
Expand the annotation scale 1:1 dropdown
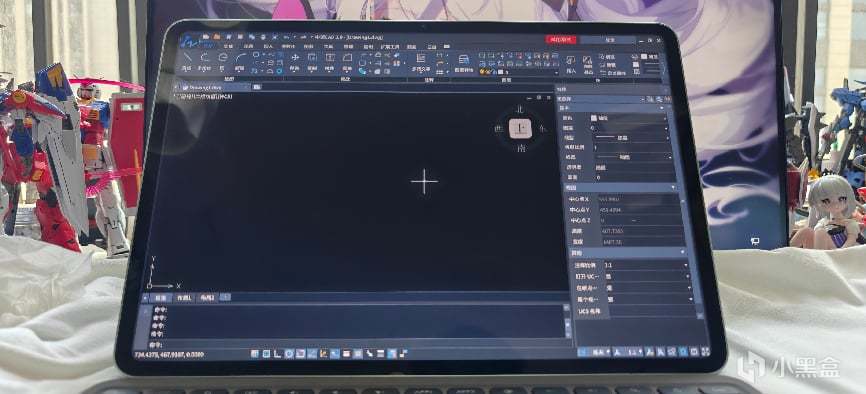tap(646, 265)
